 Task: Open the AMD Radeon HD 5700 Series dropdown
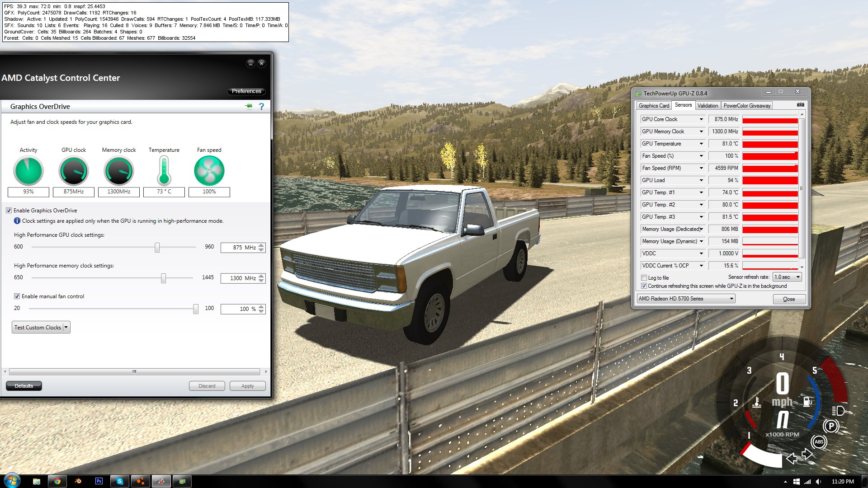click(686, 299)
